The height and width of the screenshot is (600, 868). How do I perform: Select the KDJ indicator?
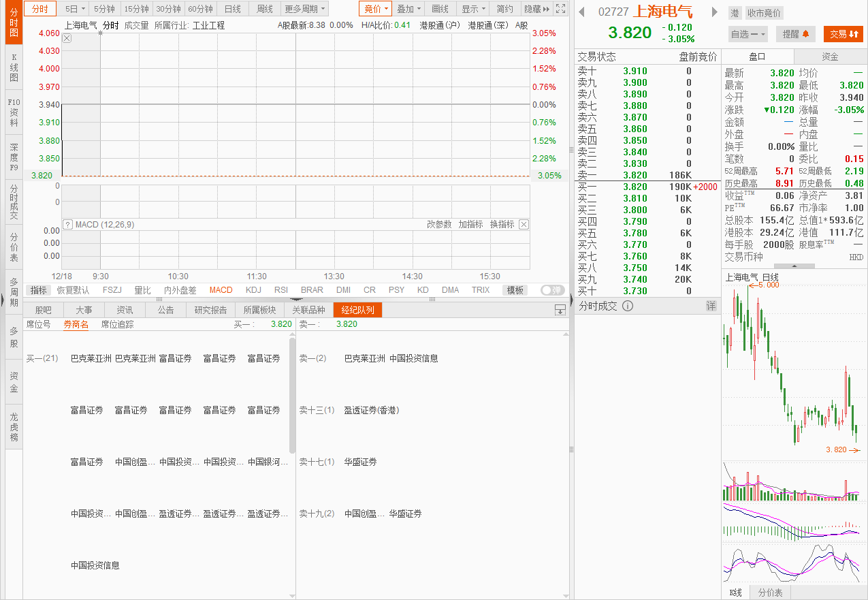[253, 290]
